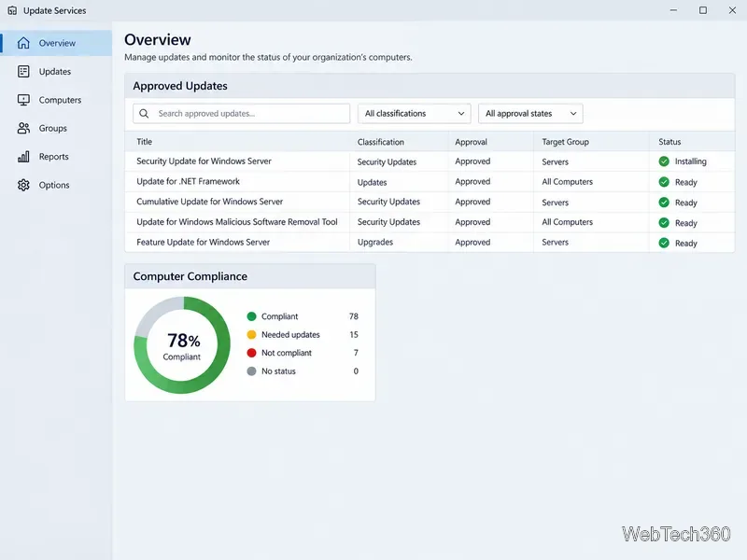This screenshot has height=560, width=747.
Task: Select Update for .NET Framework row
Action: (430, 182)
